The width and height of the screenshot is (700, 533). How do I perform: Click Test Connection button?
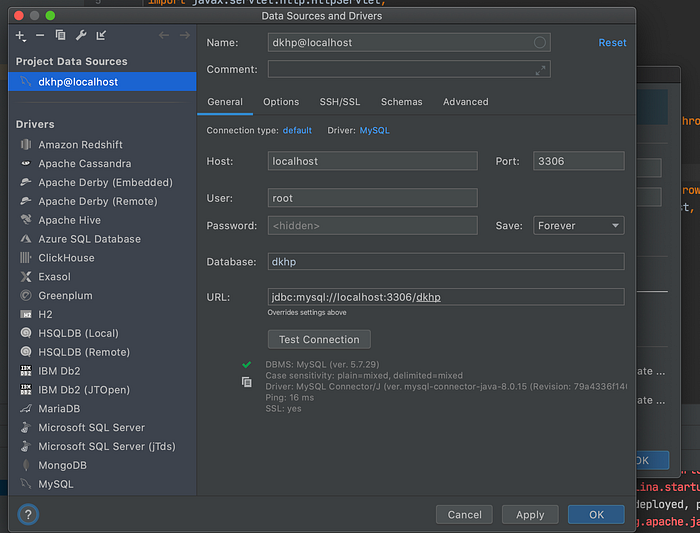point(319,339)
